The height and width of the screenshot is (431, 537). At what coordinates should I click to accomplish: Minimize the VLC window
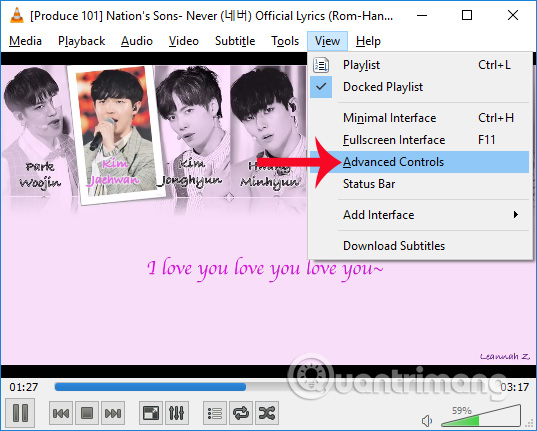click(x=422, y=15)
